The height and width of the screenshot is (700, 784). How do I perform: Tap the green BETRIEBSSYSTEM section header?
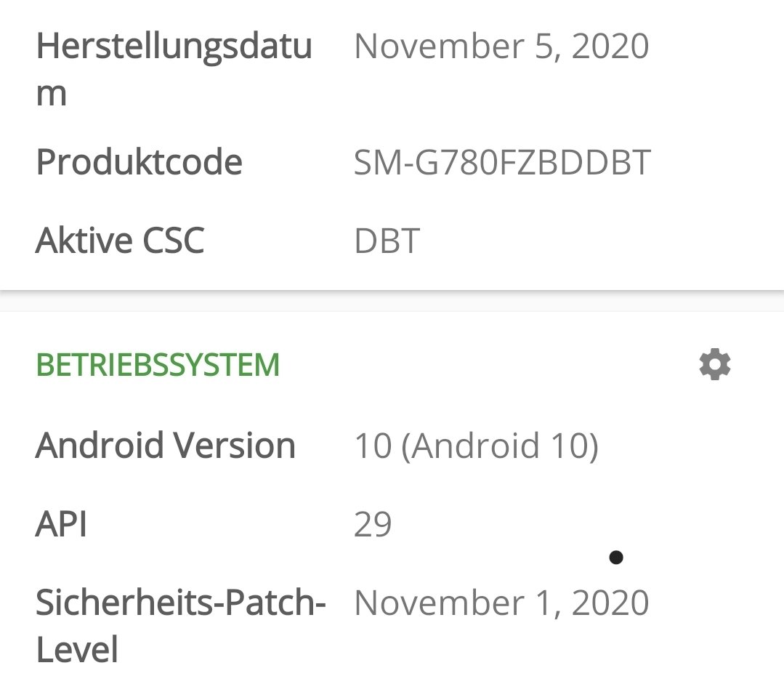point(158,365)
